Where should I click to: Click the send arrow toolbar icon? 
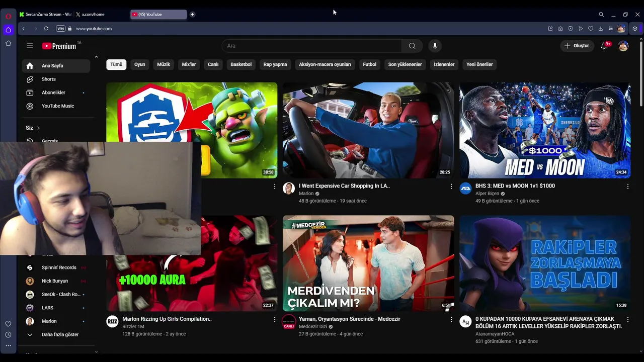coord(581,29)
